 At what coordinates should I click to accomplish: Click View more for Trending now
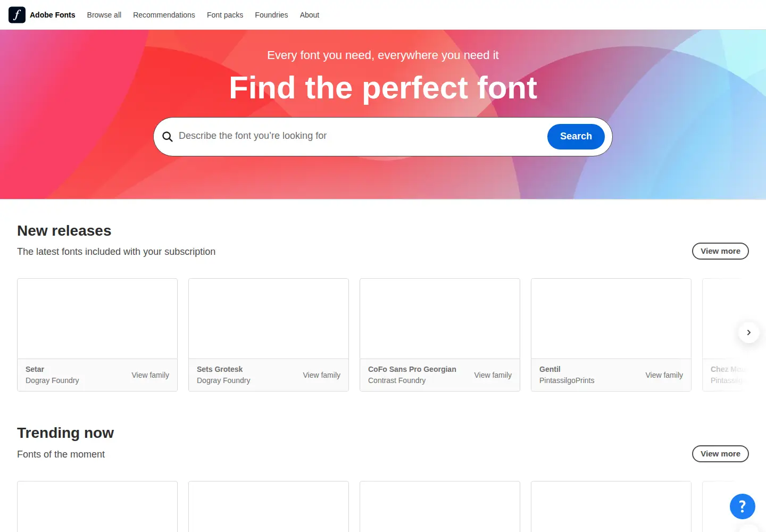[x=720, y=454]
